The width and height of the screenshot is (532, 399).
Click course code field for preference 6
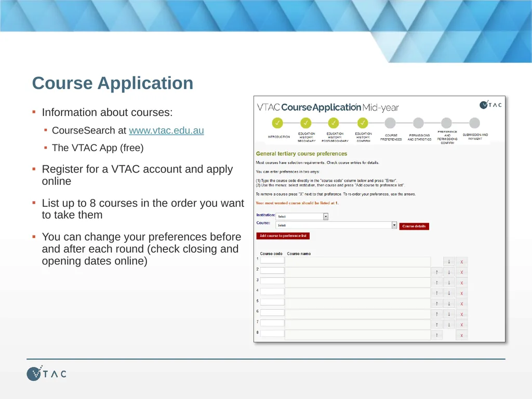tap(272, 313)
